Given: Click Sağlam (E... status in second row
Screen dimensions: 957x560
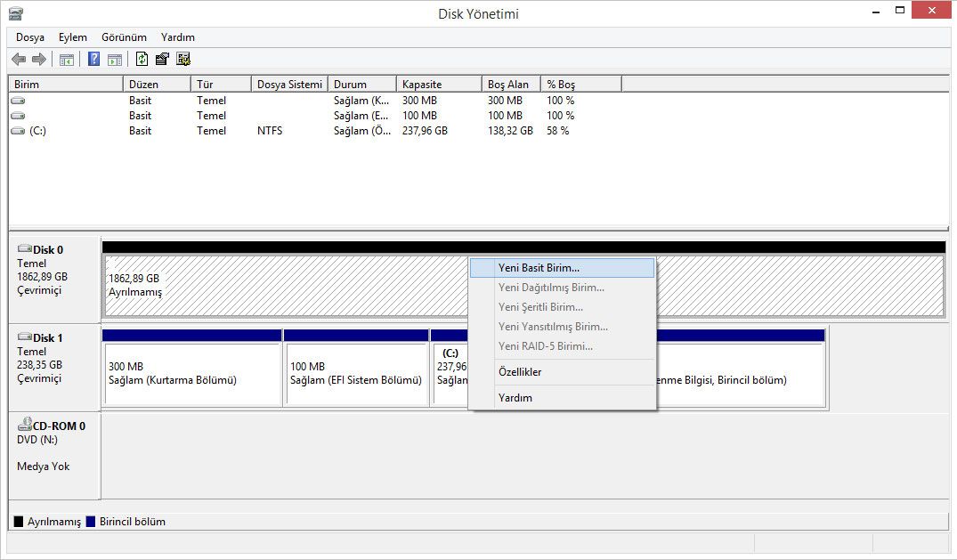Looking at the screenshot, I should (x=361, y=116).
